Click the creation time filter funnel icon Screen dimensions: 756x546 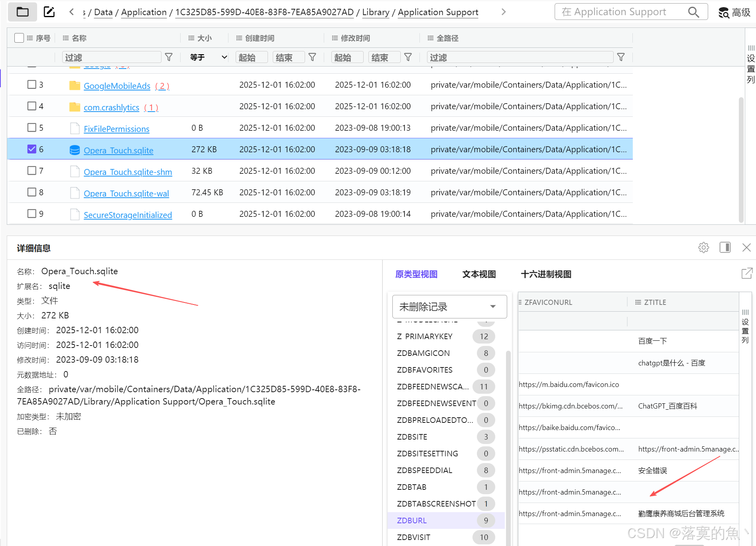[312, 57]
